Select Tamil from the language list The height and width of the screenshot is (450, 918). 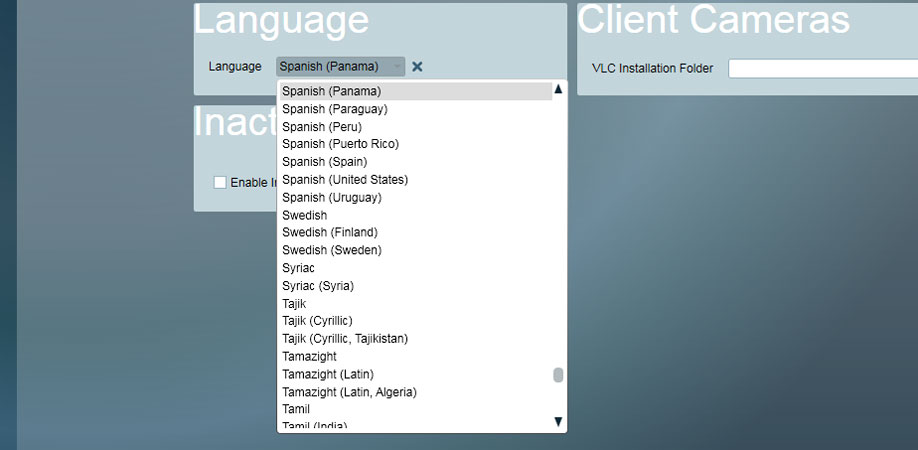coord(296,409)
